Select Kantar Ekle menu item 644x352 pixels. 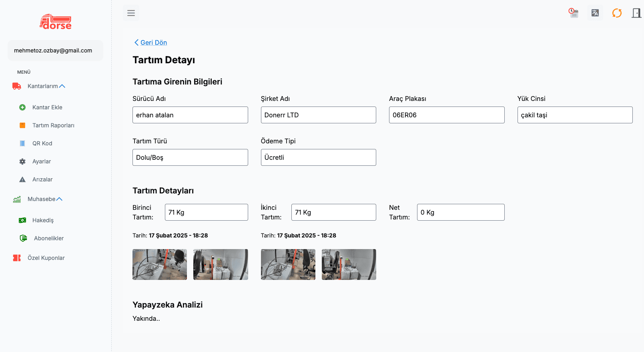pos(47,107)
